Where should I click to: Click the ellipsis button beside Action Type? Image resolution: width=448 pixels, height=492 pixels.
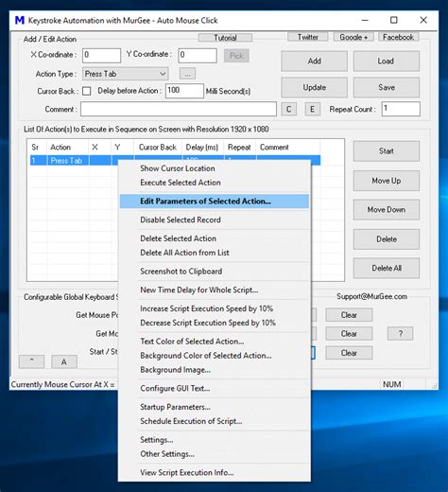click(x=187, y=74)
